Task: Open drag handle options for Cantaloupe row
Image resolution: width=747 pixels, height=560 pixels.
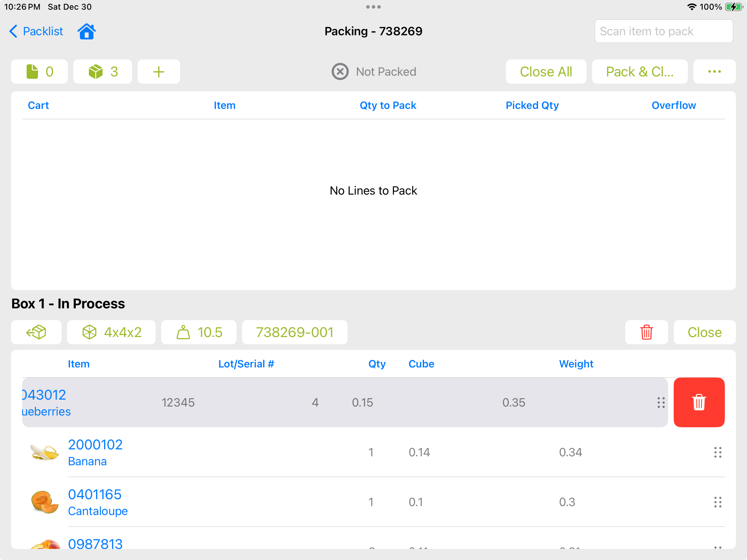Action: 718,502
